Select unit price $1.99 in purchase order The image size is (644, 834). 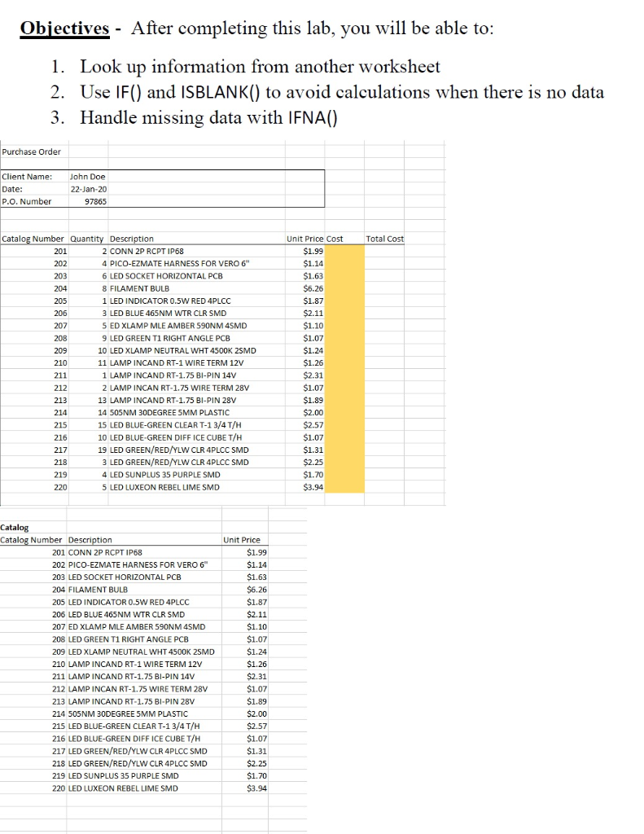tap(313, 251)
